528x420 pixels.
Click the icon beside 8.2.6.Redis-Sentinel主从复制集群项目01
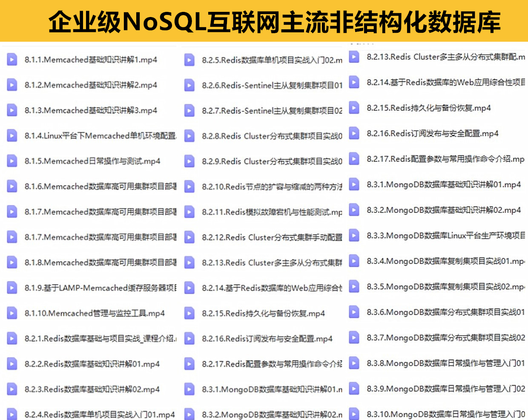[x=189, y=86]
